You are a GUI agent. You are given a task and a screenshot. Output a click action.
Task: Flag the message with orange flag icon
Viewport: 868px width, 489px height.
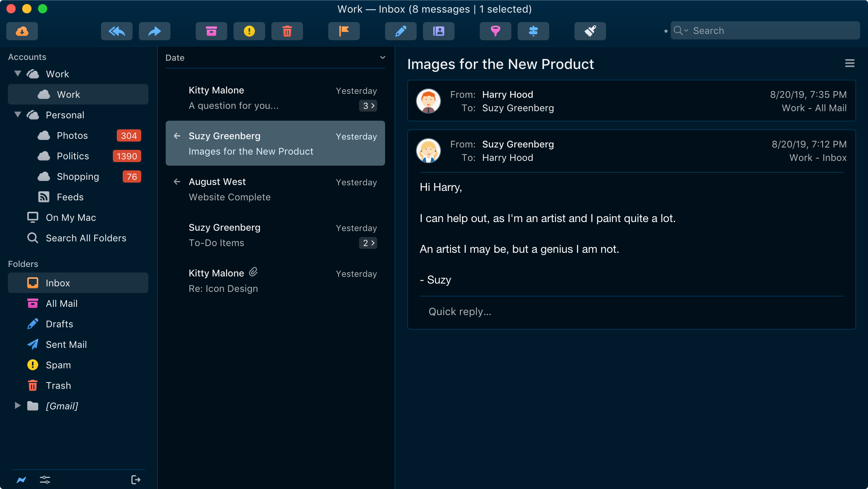click(344, 31)
